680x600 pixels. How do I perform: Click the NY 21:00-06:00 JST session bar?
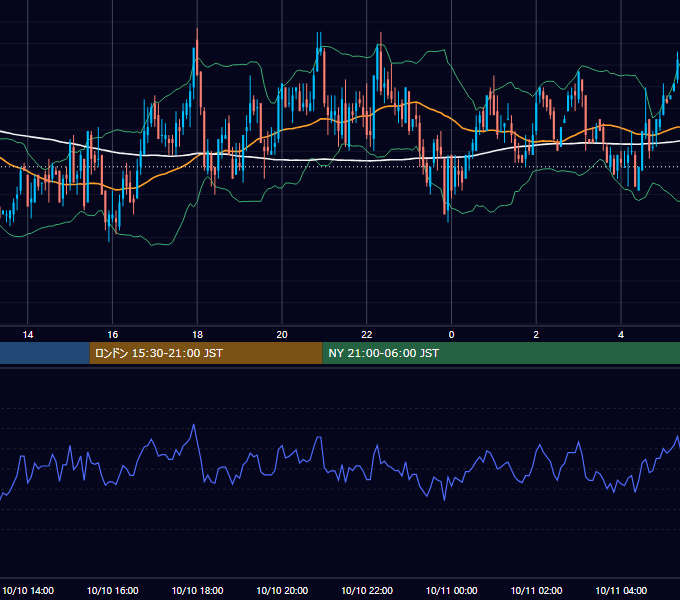coord(501,353)
